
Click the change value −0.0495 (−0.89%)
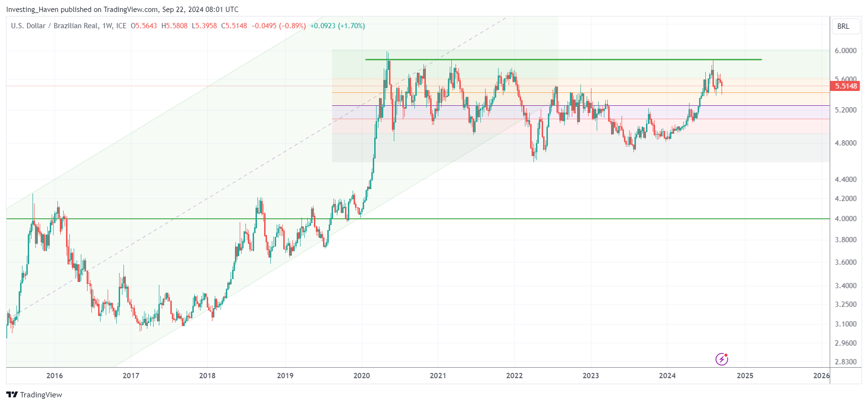278,26
